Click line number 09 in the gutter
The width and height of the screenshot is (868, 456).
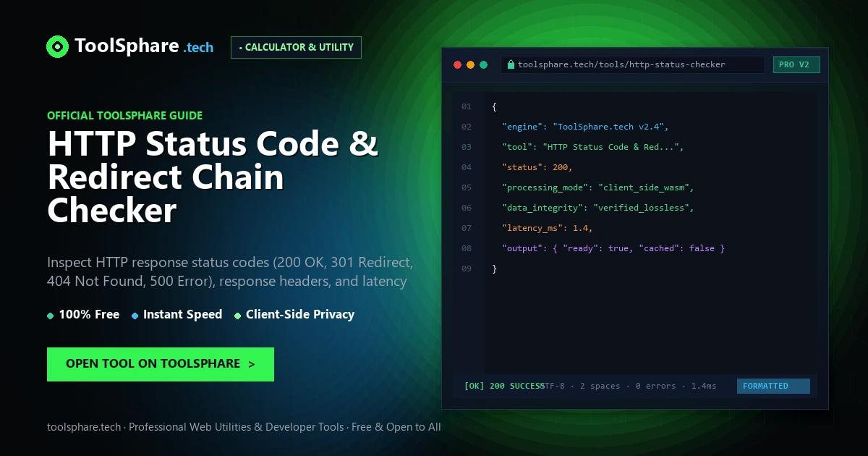pyautogui.click(x=467, y=269)
